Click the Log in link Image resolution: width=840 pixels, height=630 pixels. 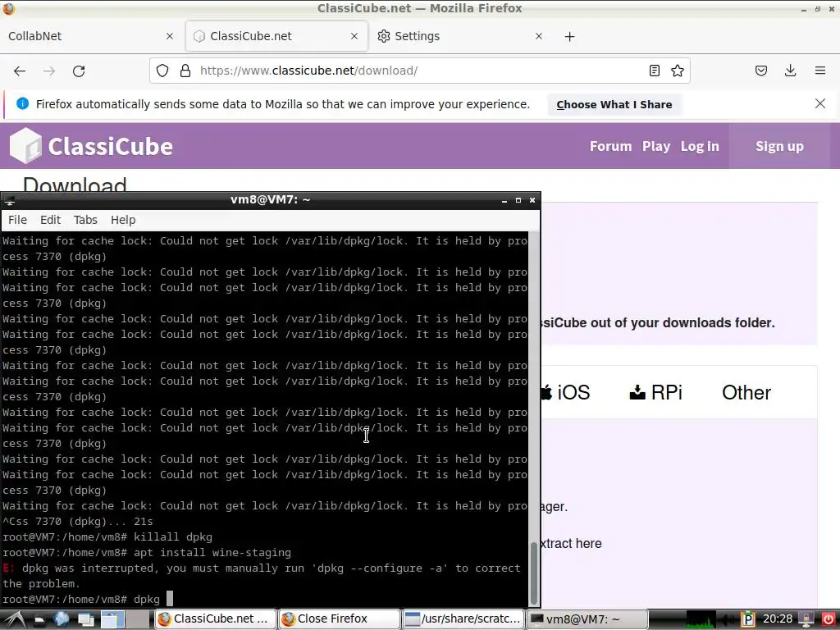coord(700,146)
